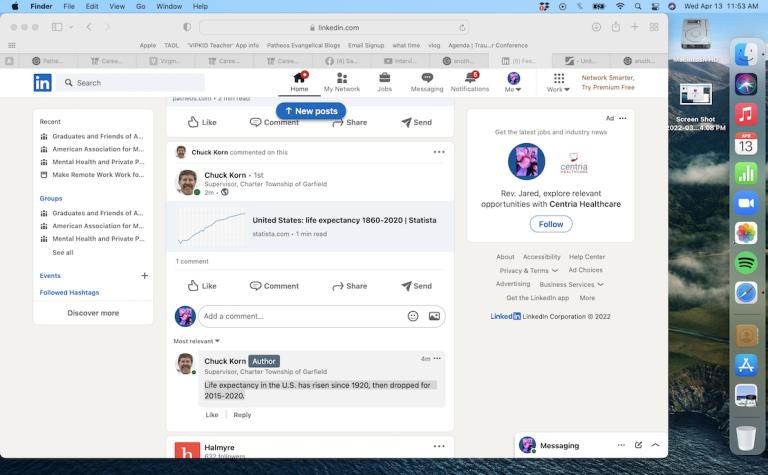Open the Notifications bell icon
Screen dimensions: 768x475
[x=470, y=82]
